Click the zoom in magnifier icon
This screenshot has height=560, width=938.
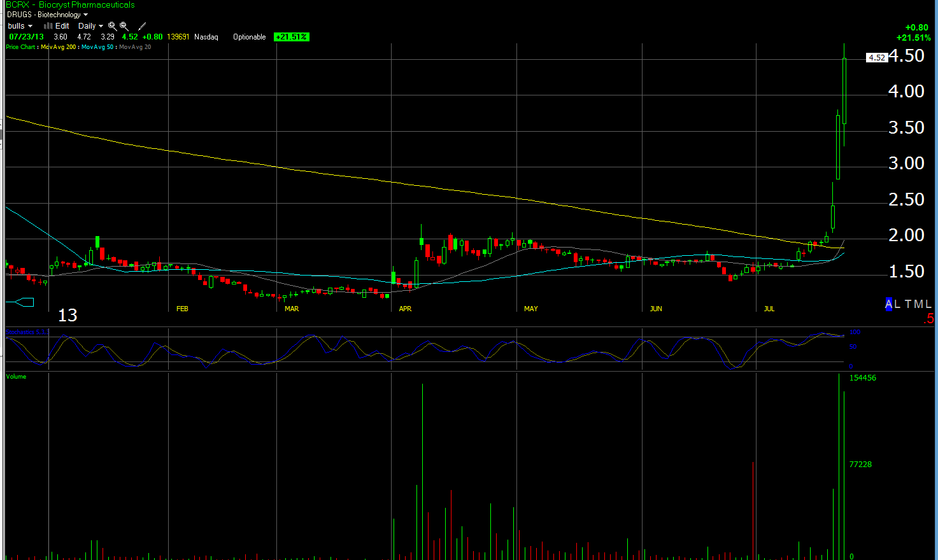tap(112, 26)
